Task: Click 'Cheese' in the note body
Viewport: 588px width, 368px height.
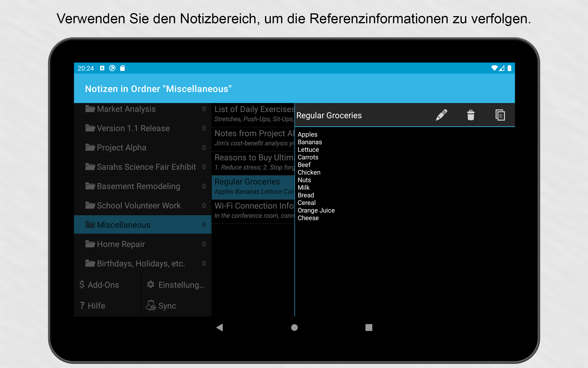Action: pyautogui.click(x=308, y=218)
